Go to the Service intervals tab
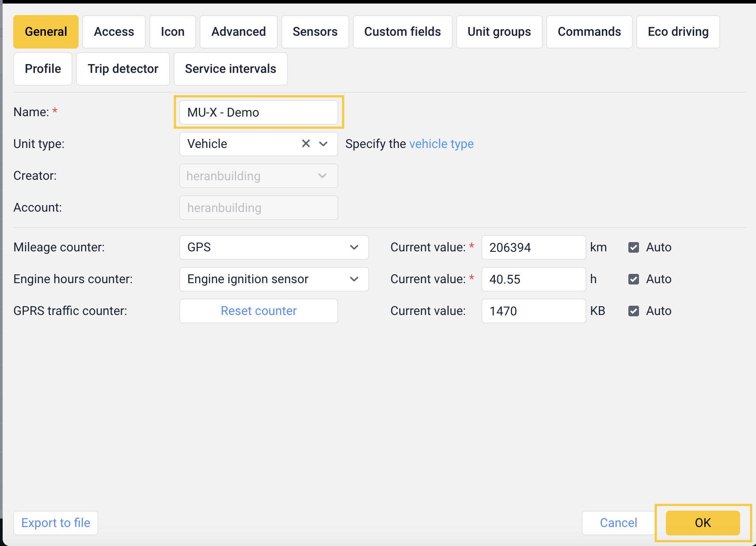 (230, 69)
